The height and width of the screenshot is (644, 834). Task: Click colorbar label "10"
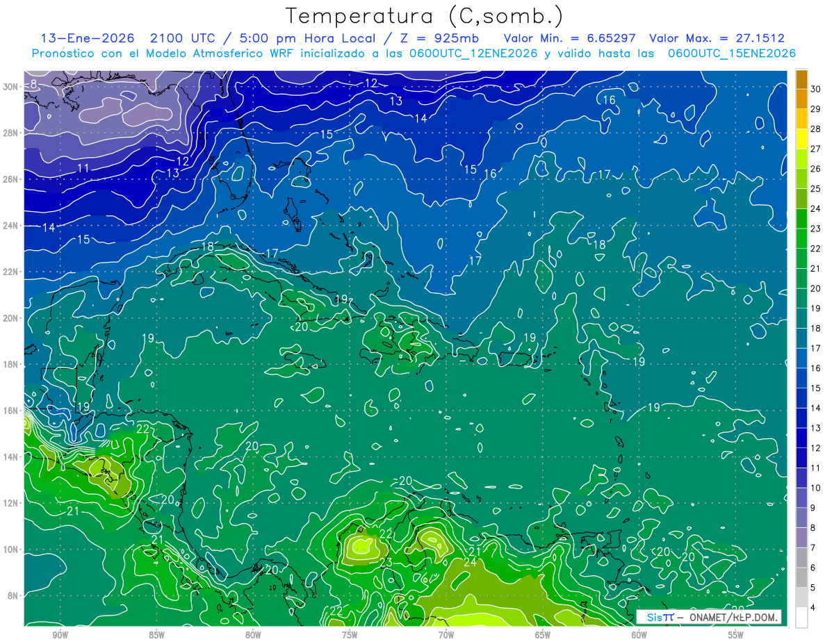click(x=816, y=488)
